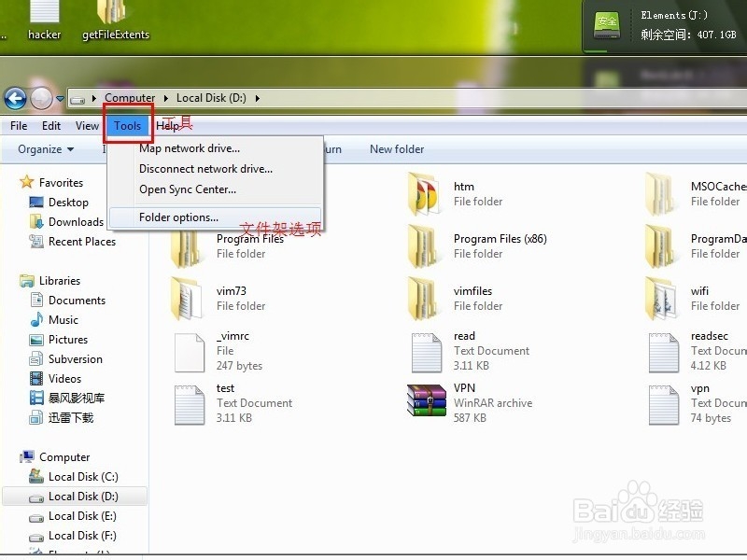
Task: Click the New folder toolbar button
Action: tap(396, 149)
